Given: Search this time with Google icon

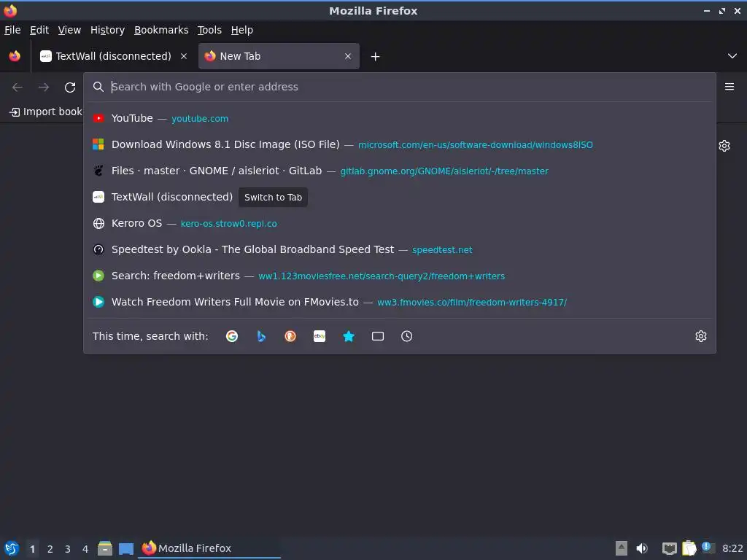Looking at the screenshot, I should tap(232, 336).
